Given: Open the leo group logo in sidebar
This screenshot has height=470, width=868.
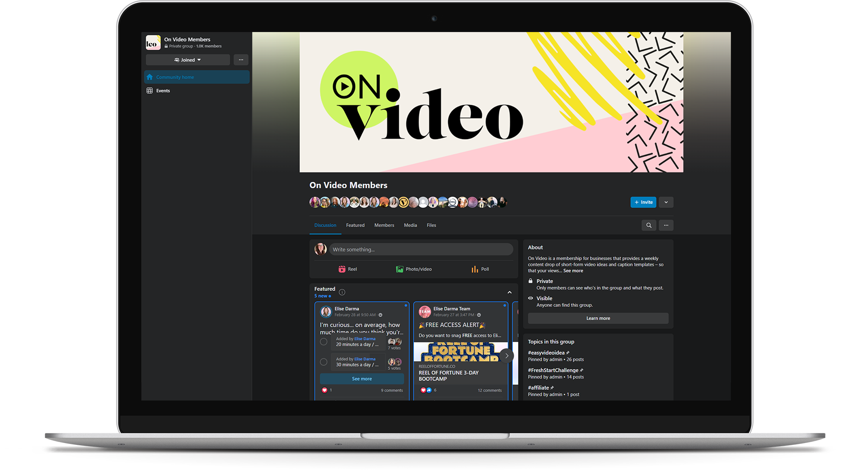Looking at the screenshot, I should coord(153,43).
